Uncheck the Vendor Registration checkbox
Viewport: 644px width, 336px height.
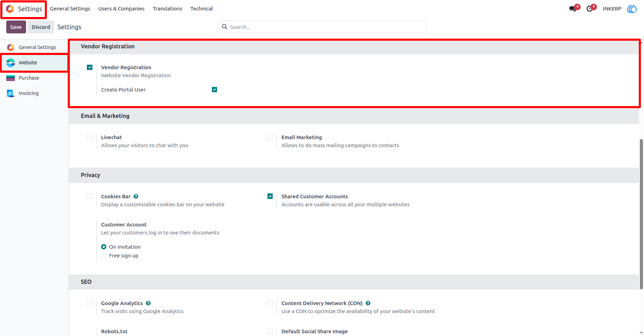[x=90, y=67]
